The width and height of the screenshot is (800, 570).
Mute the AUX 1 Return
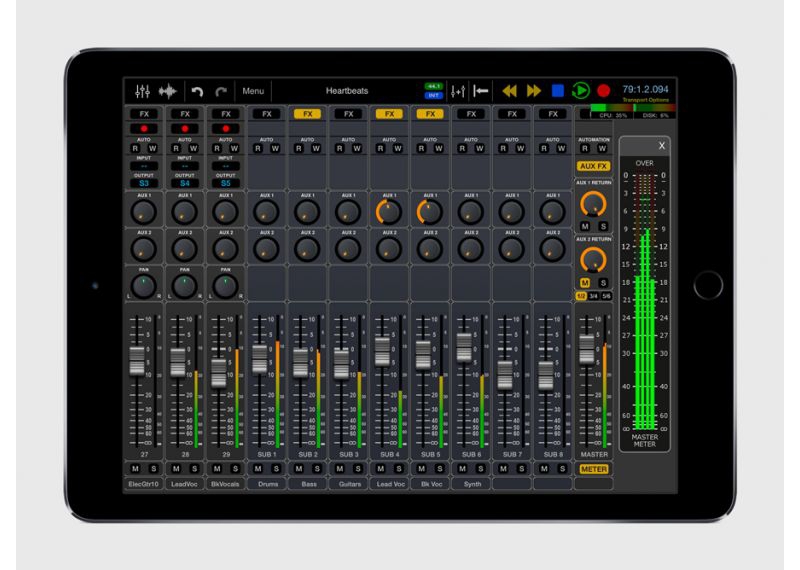click(x=585, y=227)
